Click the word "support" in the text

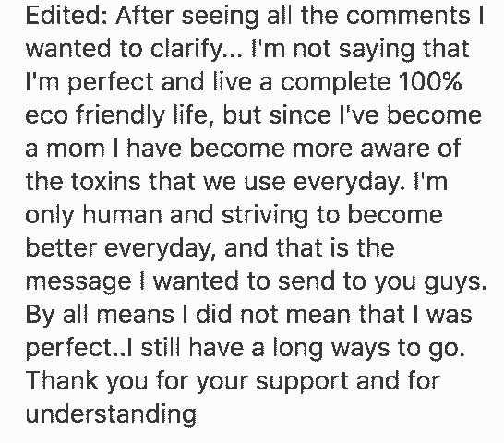302,383
